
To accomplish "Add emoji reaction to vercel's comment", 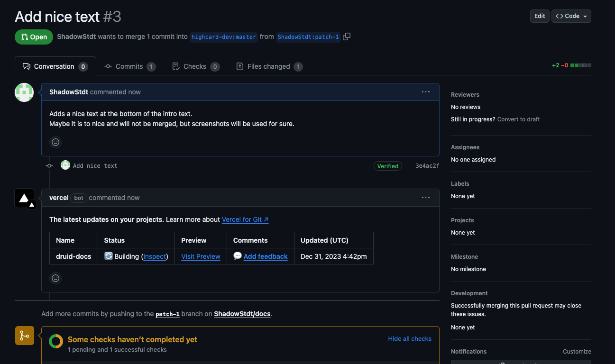I will click(55, 278).
